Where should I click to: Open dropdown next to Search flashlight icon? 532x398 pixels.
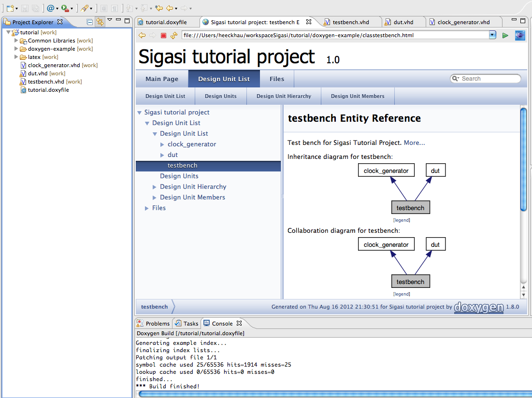(91, 9)
